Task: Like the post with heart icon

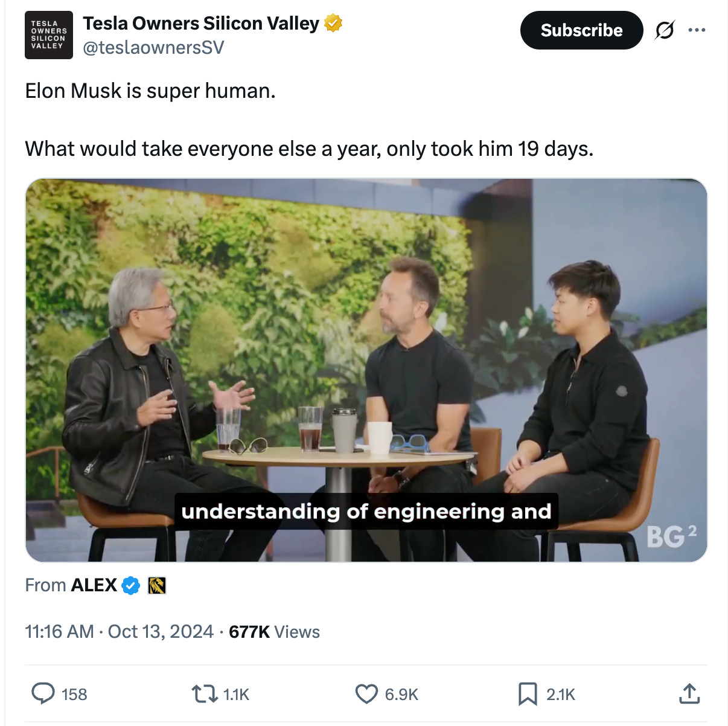Action: point(366,694)
